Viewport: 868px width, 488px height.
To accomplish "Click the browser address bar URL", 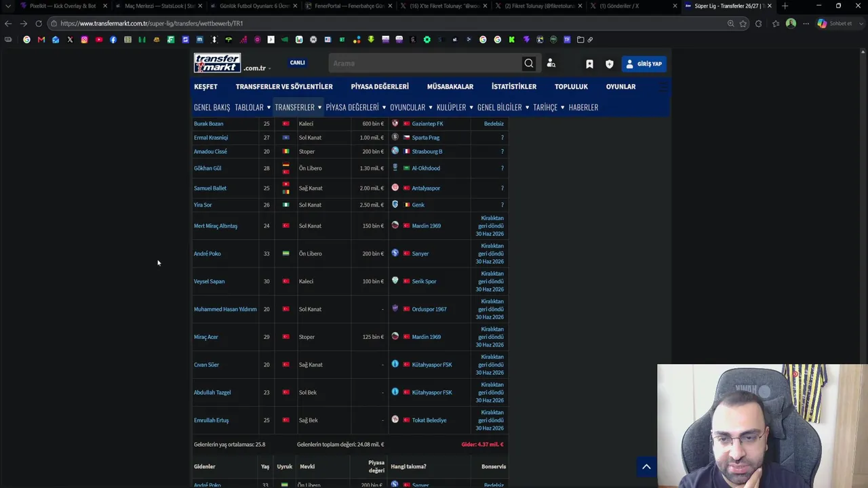I will 151,23.
